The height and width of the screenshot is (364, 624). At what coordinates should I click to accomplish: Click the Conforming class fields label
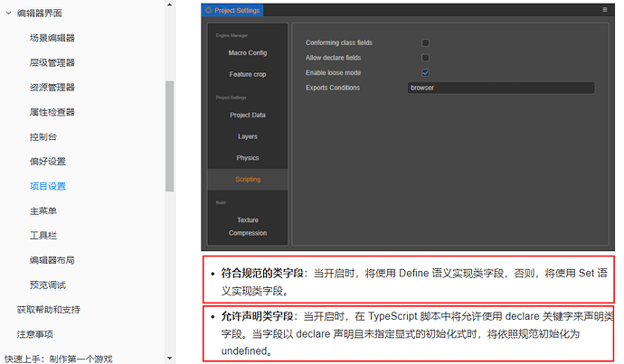click(339, 42)
